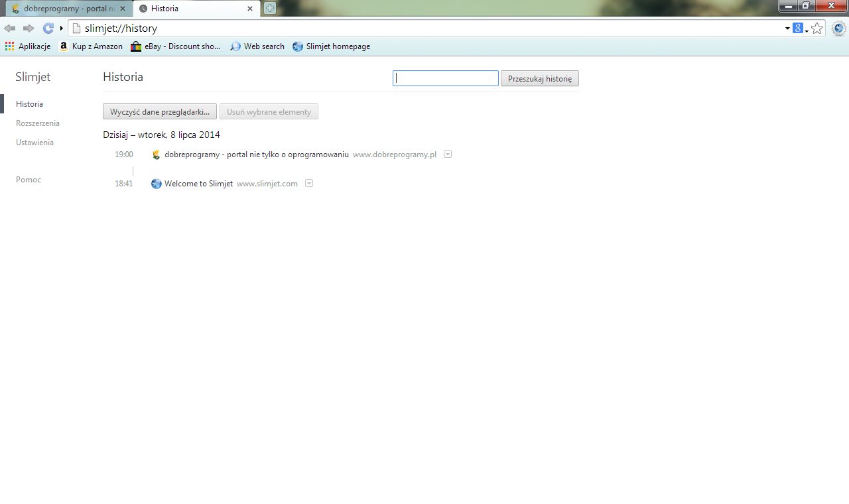
Task: Open the Slimjet homepage bookmark
Action: (331, 46)
